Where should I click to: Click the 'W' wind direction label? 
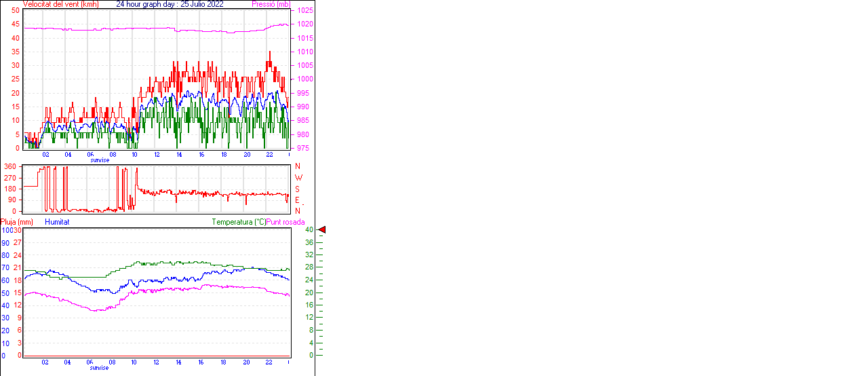point(298,178)
